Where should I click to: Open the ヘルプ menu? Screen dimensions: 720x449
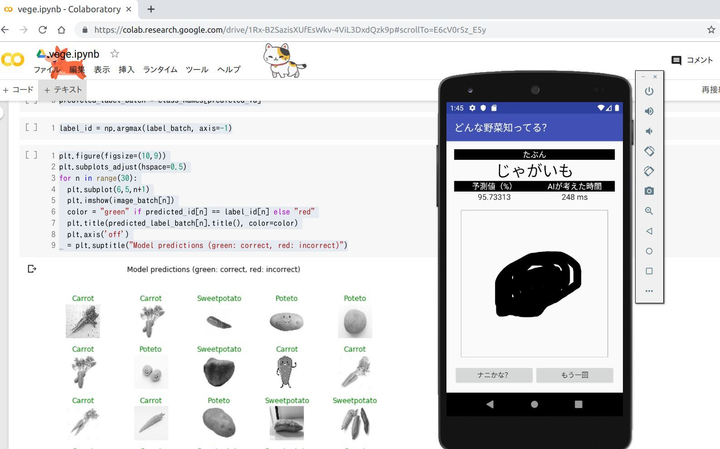tap(229, 69)
